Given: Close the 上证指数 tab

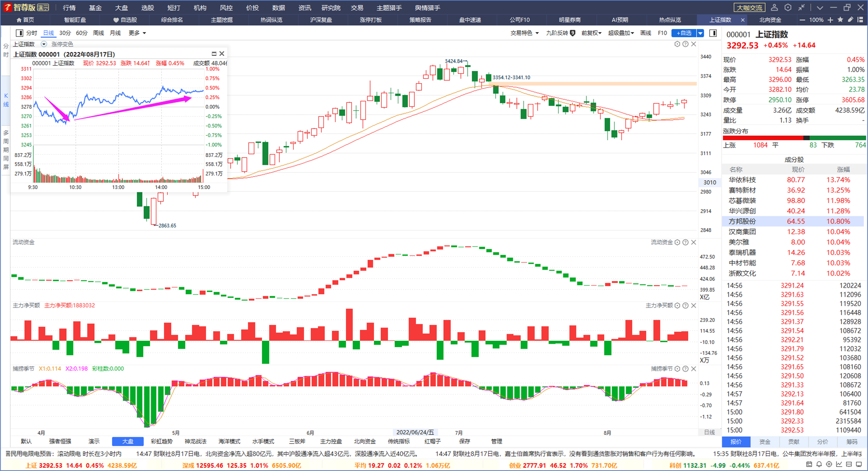Looking at the screenshot, I should (x=743, y=20).
